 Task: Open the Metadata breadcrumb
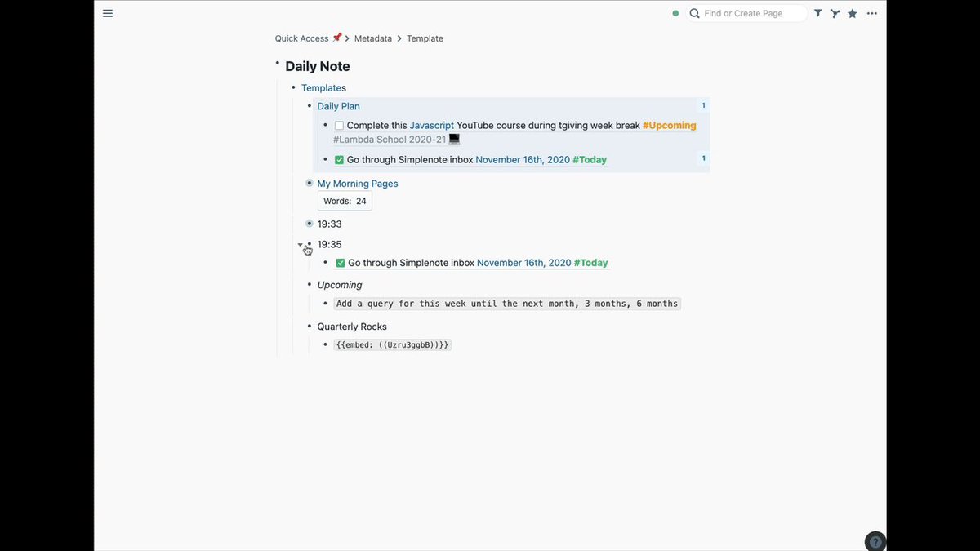coord(373,38)
